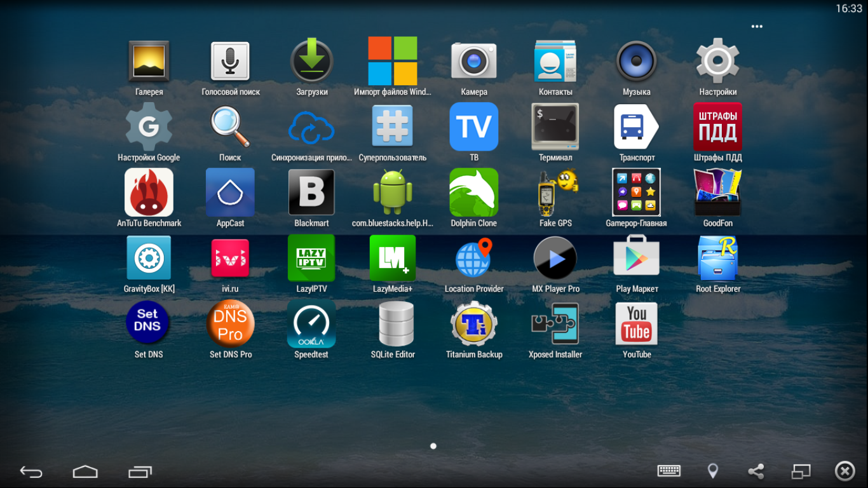Launch Xposed Installer
Viewport: 868px width, 488px height.
coord(555,323)
